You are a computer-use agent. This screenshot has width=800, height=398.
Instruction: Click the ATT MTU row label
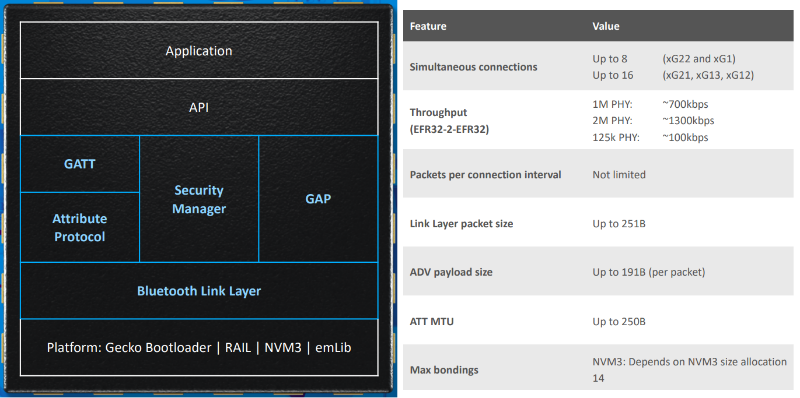[x=432, y=321]
